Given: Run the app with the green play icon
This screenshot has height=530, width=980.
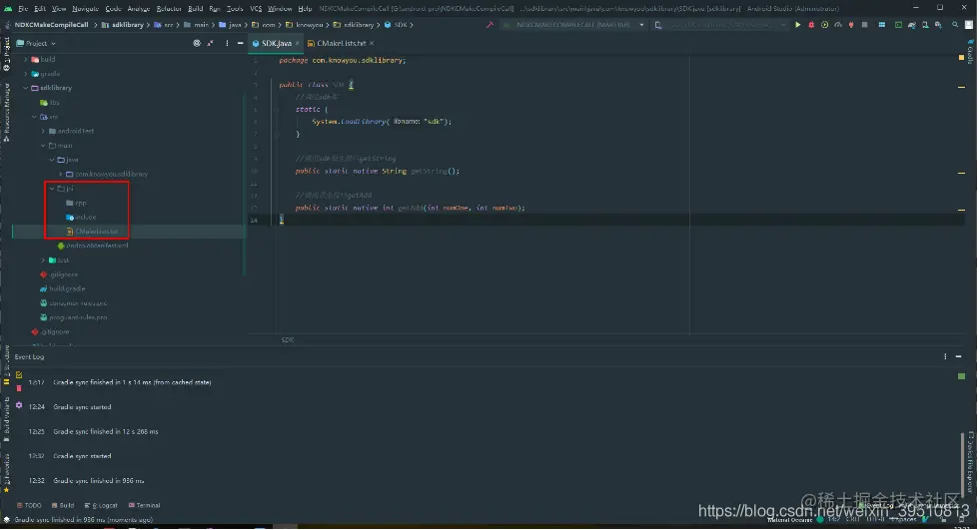Looking at the screenshot, I should pyautogui.click(x=797, y=25).
